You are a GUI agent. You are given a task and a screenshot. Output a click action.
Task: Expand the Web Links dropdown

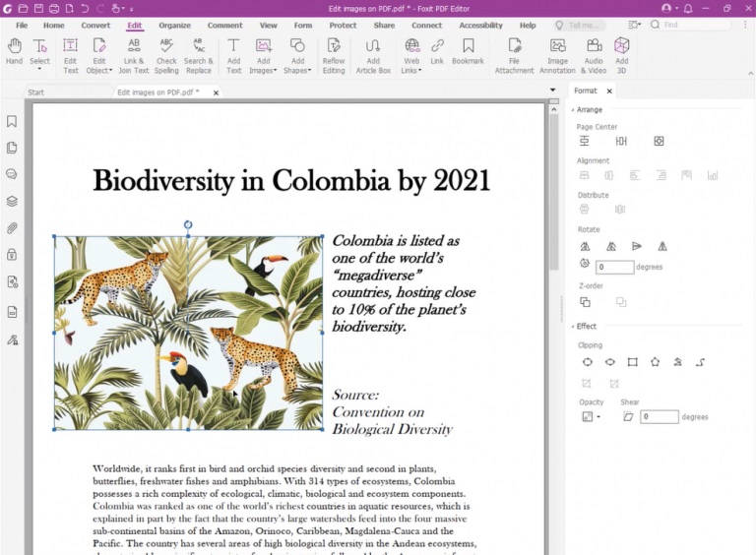tap(420, 70)
